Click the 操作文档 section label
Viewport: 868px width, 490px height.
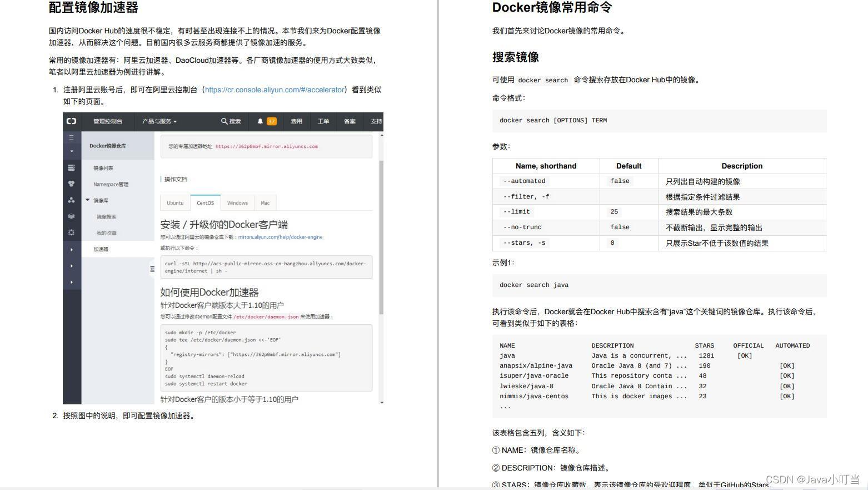click(x=176, y=179)
